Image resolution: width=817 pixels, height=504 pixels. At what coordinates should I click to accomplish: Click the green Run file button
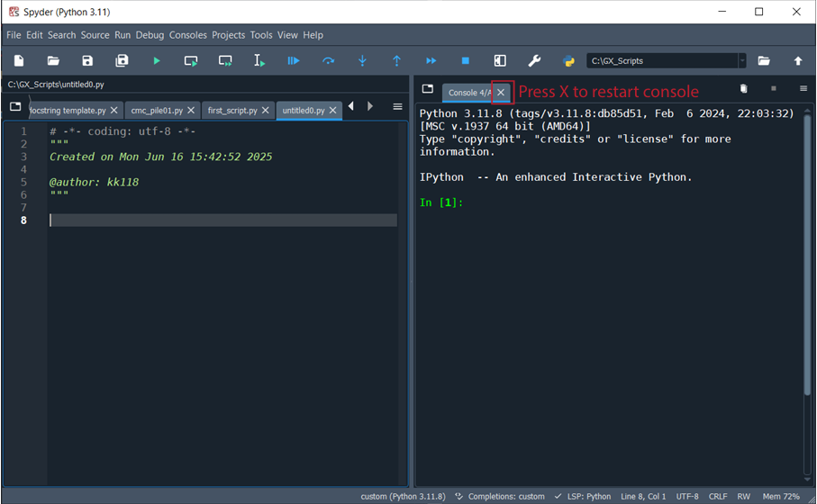[157, 61]
